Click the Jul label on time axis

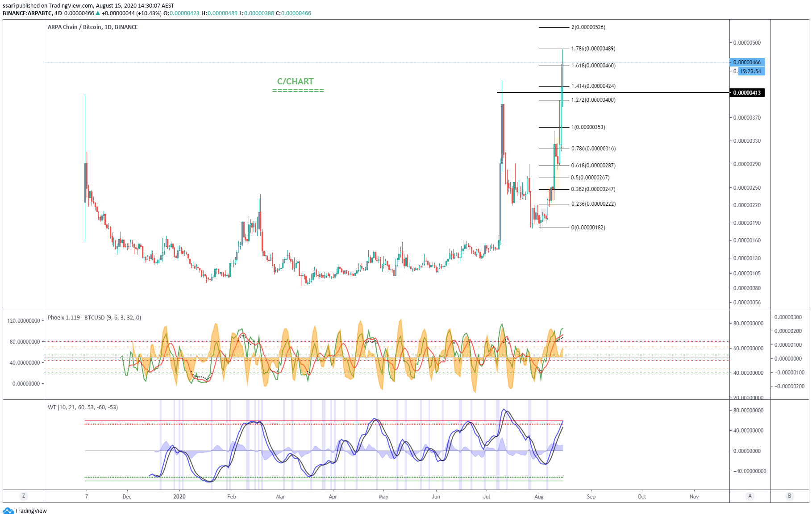click(x=487, y=496)
